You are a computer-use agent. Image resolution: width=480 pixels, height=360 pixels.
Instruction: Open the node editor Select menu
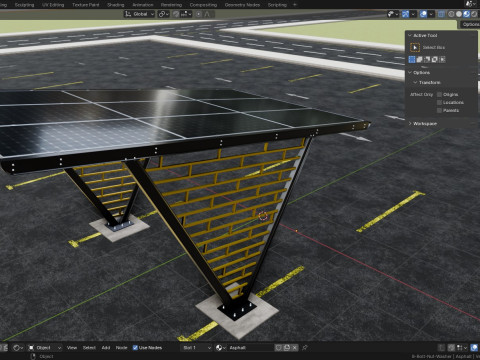tap(89, 348)
